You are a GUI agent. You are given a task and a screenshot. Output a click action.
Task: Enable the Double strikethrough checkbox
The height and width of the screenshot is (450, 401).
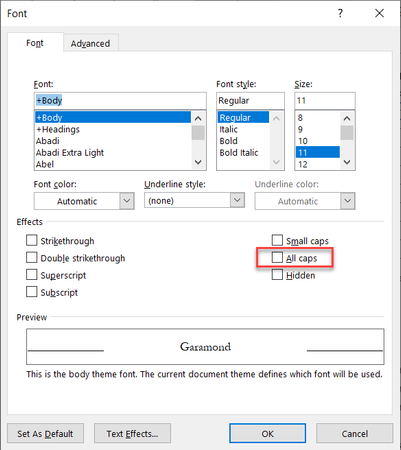(32, 258)
